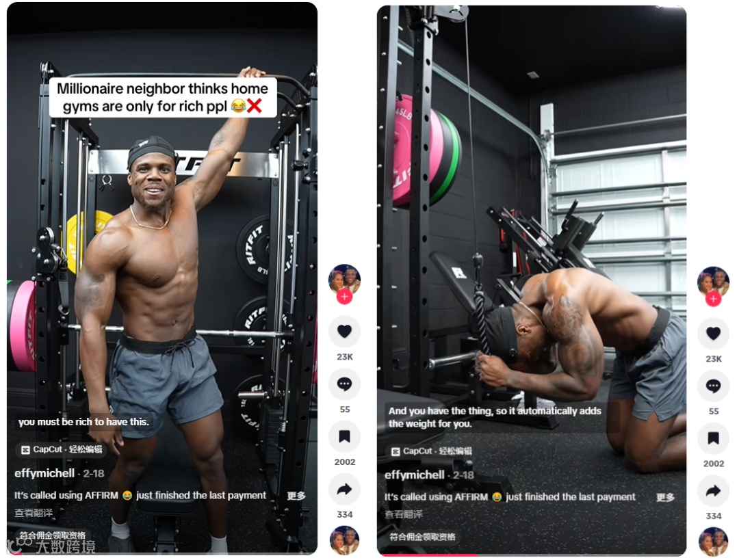The image size is (739, 560).
Task: Open effymichell profile from left video username
Action: point(44,473)
